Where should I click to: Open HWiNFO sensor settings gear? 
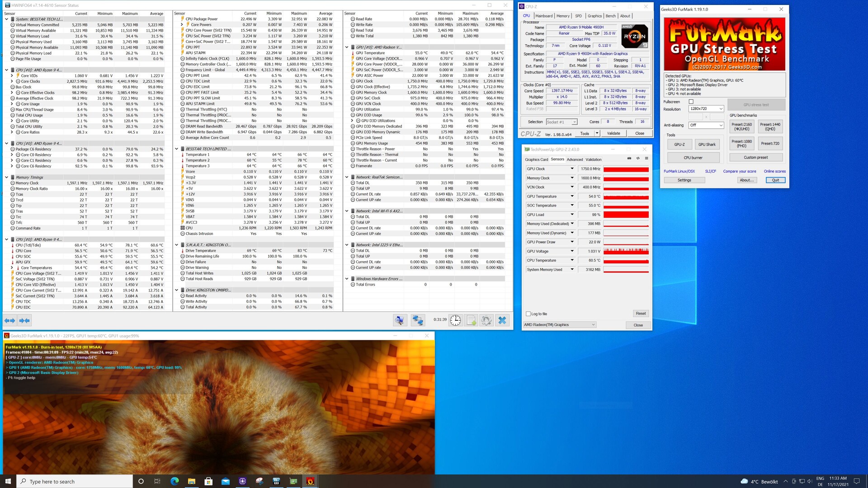(486, 320)
